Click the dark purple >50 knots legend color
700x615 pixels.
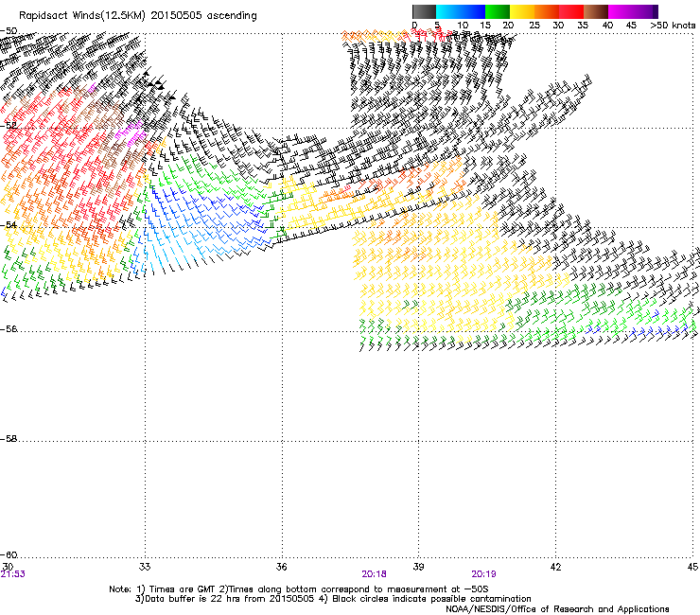click(656, 11)
